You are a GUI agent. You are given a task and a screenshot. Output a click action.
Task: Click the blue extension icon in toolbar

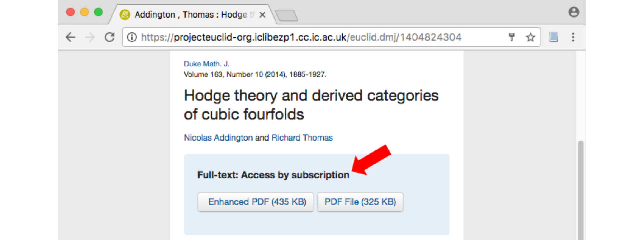coord(553,37)
